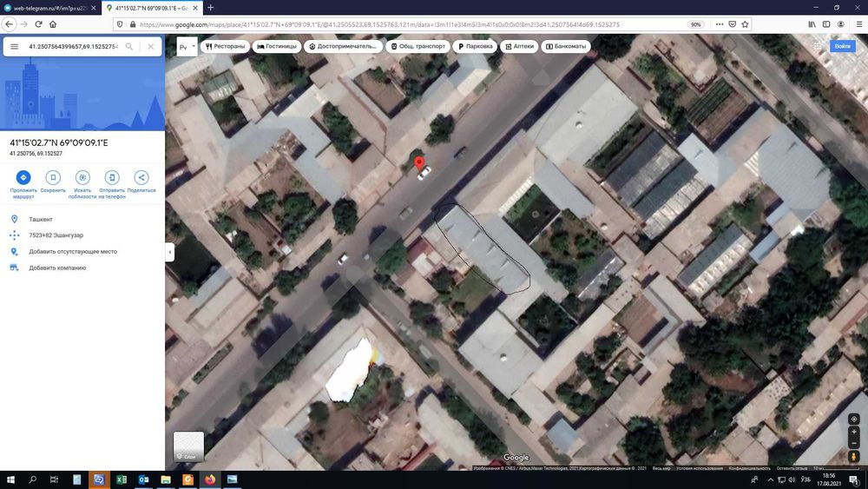
Task: Select the Гостиницы category chip
Action: 277,47
